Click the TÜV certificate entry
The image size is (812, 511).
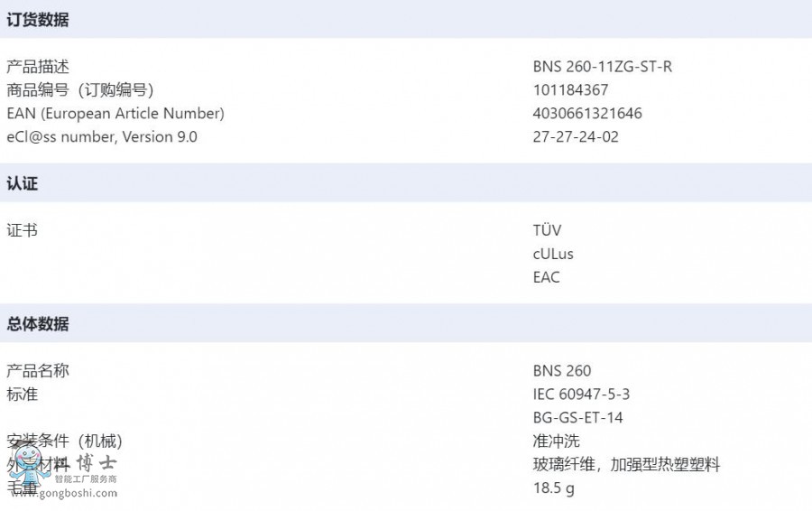[547, 229]
